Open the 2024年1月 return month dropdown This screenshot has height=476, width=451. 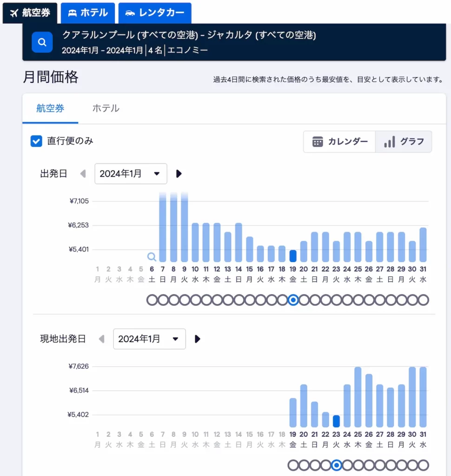coord(149,339)
